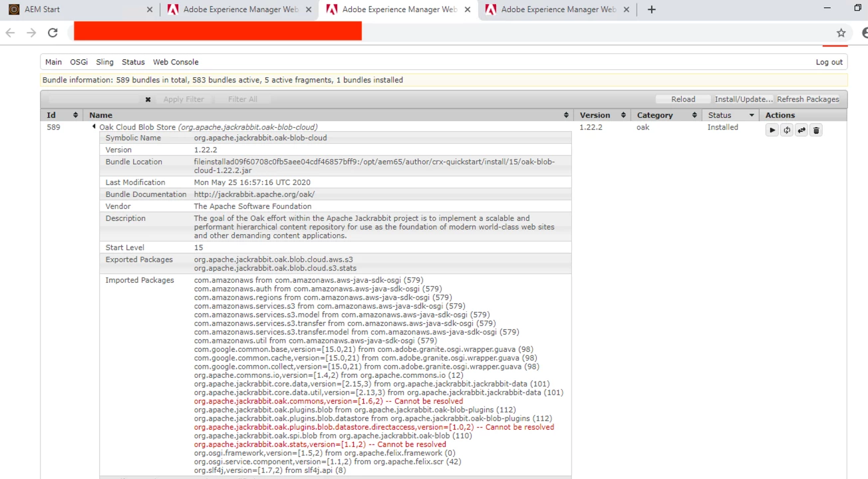Click the Bundle Location path value

(x=374, y=166)
